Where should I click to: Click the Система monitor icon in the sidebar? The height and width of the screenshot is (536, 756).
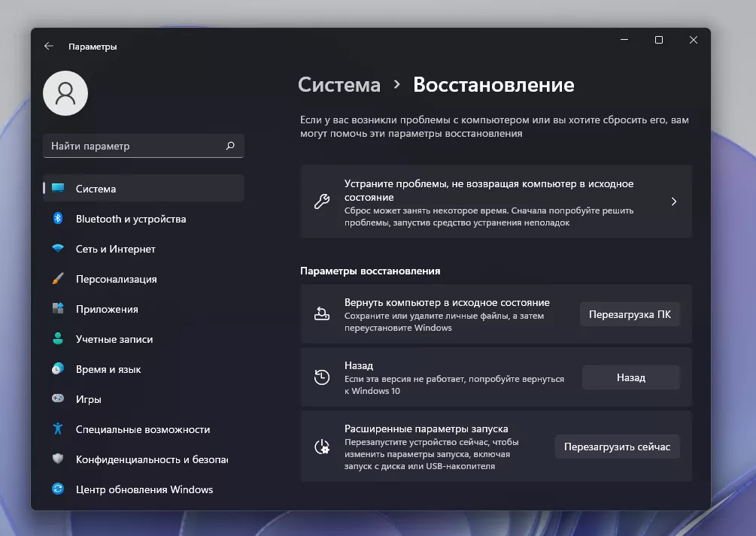[x=58, y=189]
